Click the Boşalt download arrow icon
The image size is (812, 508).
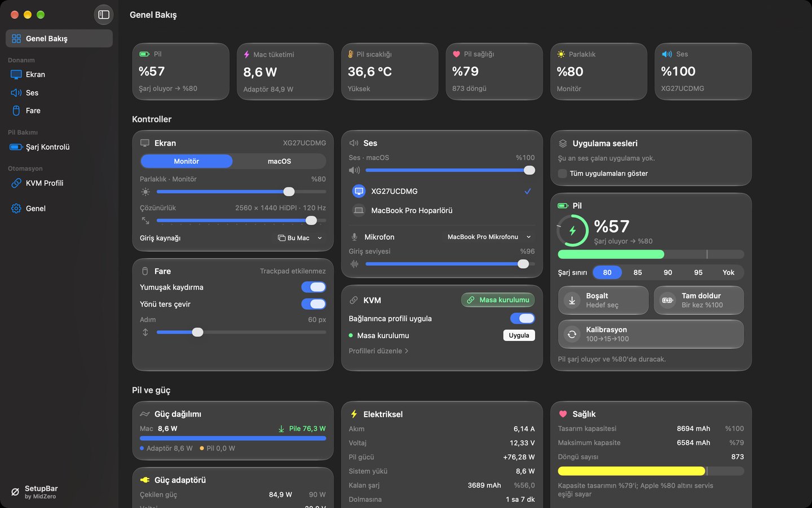click(572, 300)
